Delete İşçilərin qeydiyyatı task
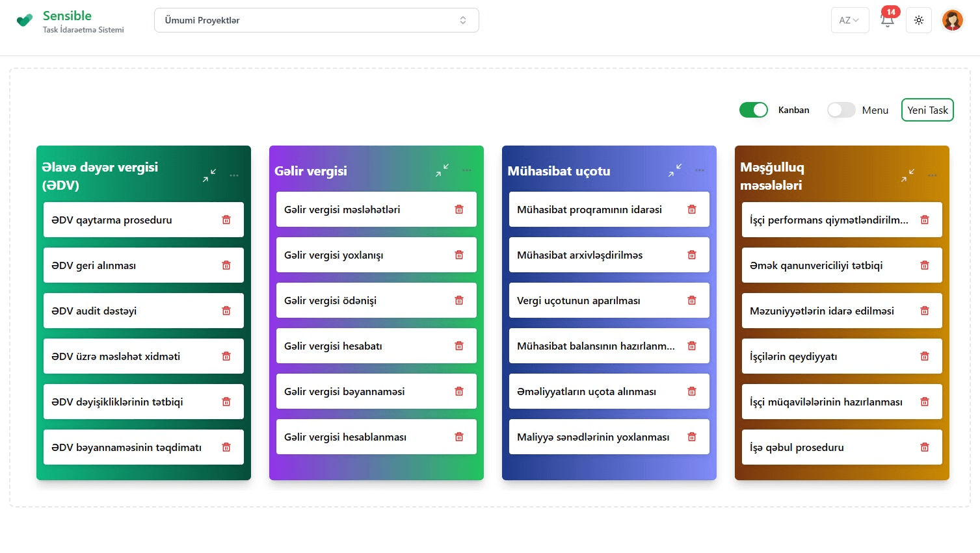This screenshot has height=553, width=980. pyautogui.click(x=925, y=356)
